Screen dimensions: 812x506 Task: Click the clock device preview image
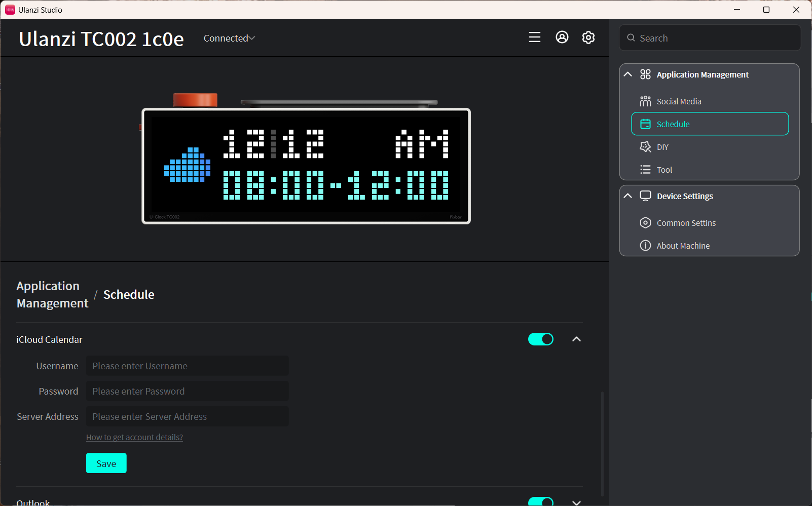[x=306, y=159]
